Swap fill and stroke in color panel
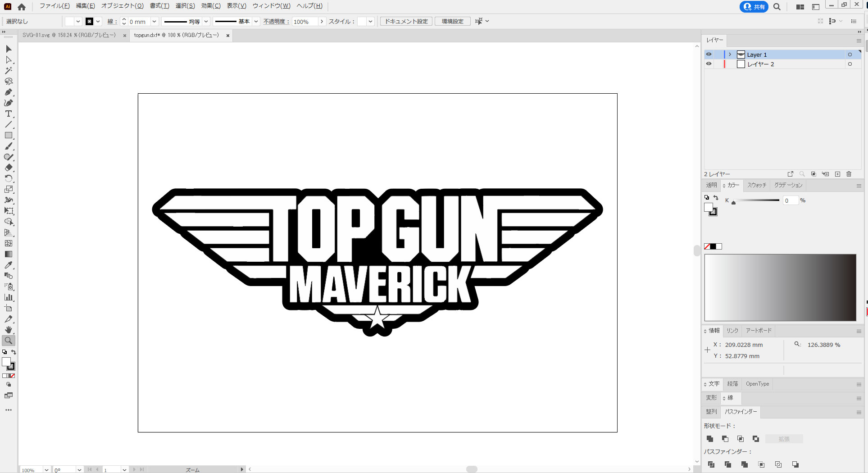The width and height of the screenshot is (868, 473). tap(716, 197)
